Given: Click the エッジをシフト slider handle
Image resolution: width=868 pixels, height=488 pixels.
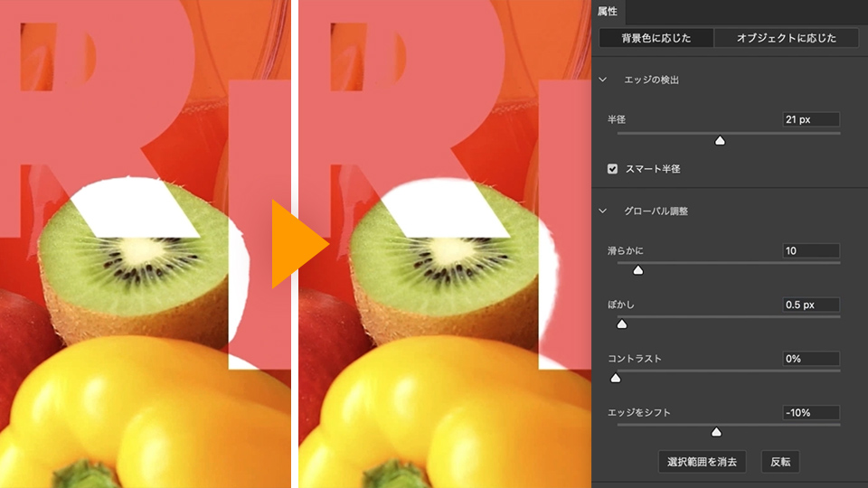Looking at the screenshot, I should (x=716, y=432).
